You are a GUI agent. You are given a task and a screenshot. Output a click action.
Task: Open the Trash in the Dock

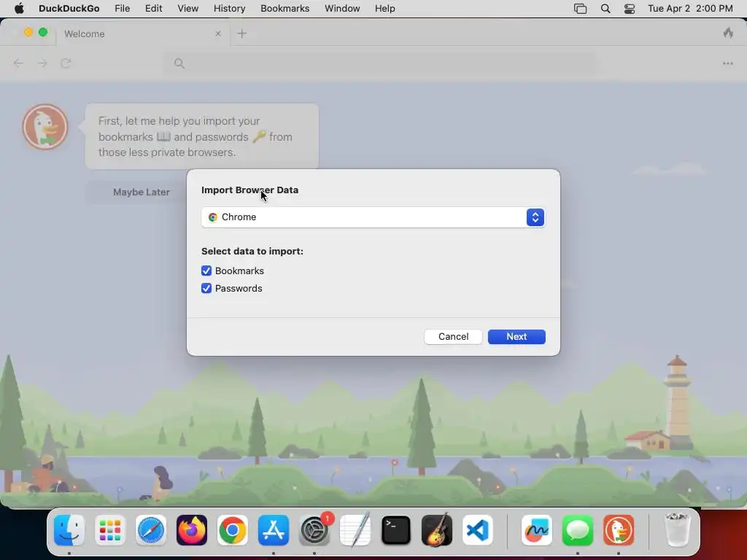(x=677, y=530)
